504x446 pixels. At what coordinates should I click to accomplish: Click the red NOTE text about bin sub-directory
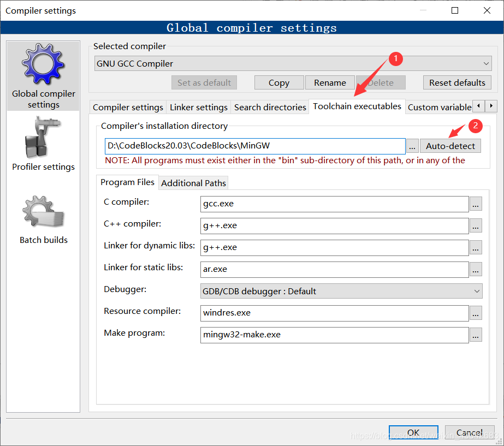pos(285,160)
